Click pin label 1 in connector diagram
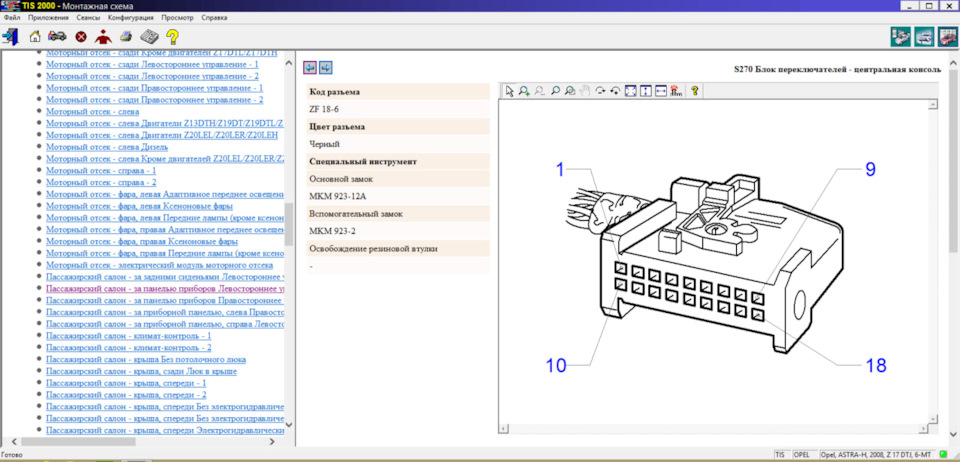 tap(560, 170)
